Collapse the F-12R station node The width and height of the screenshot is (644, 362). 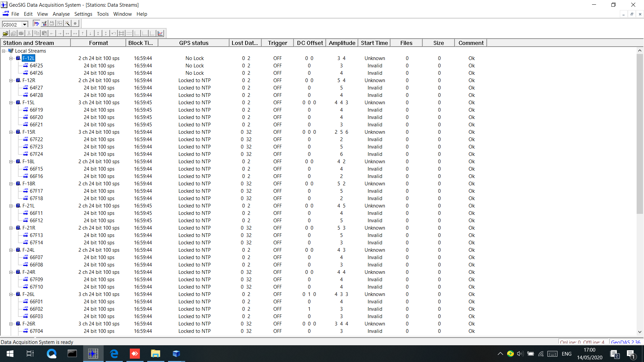(x=11, y=80)
